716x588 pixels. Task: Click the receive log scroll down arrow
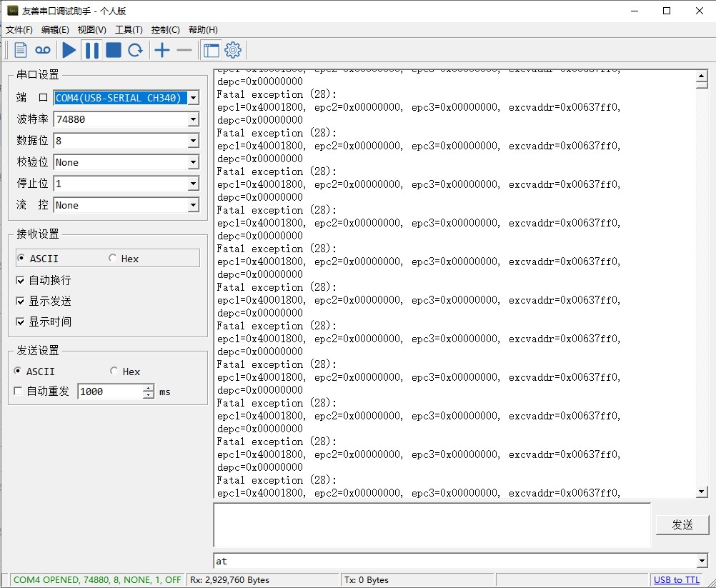(x=702, y=492)
